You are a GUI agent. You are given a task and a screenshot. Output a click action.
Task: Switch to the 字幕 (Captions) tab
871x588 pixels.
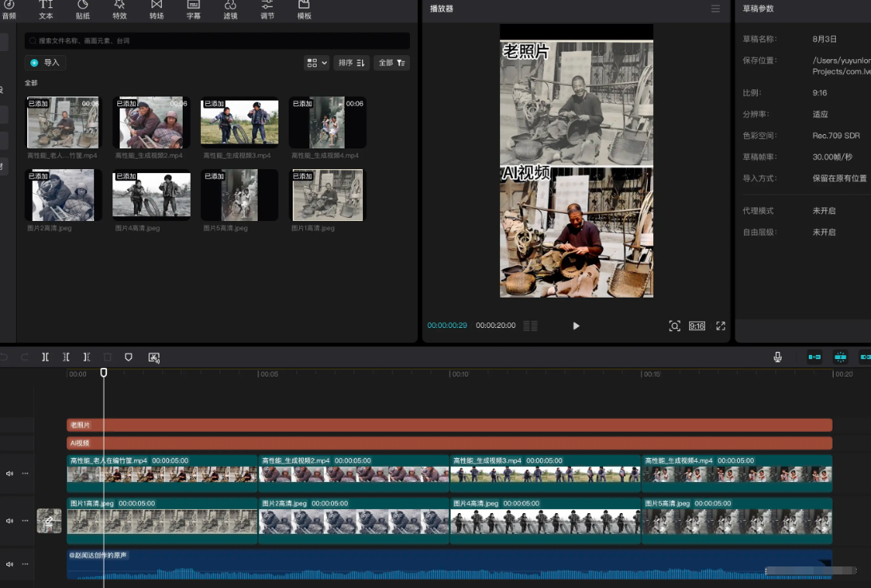pyautogui.click(x=193, y=10)
